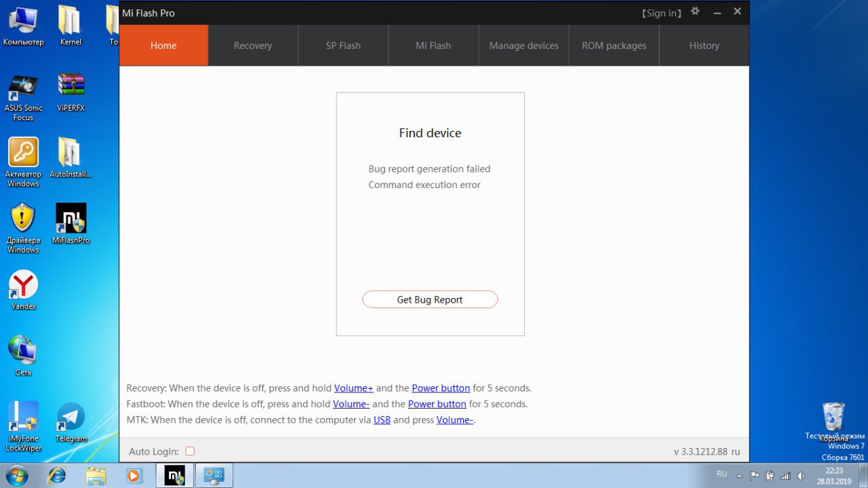This screenshot has height=488, width=868.
Task: Select the Yandex browser shortcut
Action: (x=23, y=290)
